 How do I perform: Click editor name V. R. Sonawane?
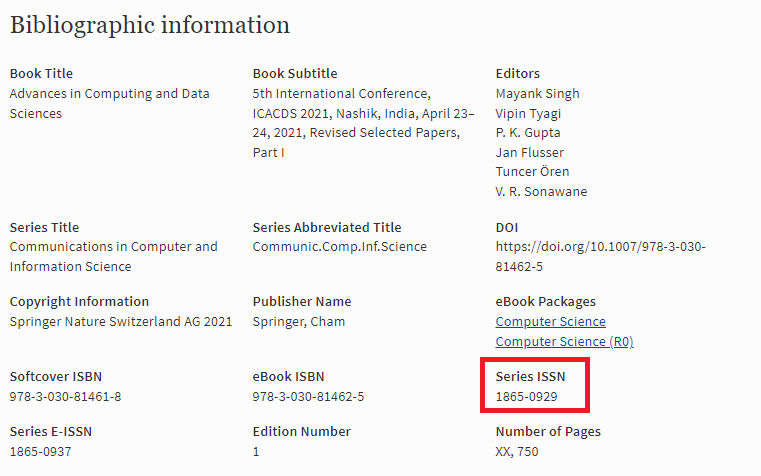(541, 191)
